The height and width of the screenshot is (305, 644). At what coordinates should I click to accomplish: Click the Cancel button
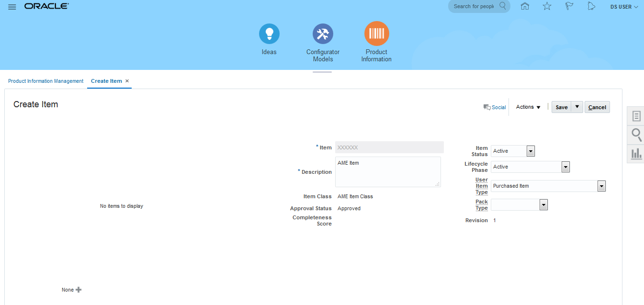pyautogui.click(x=597, y=107)
